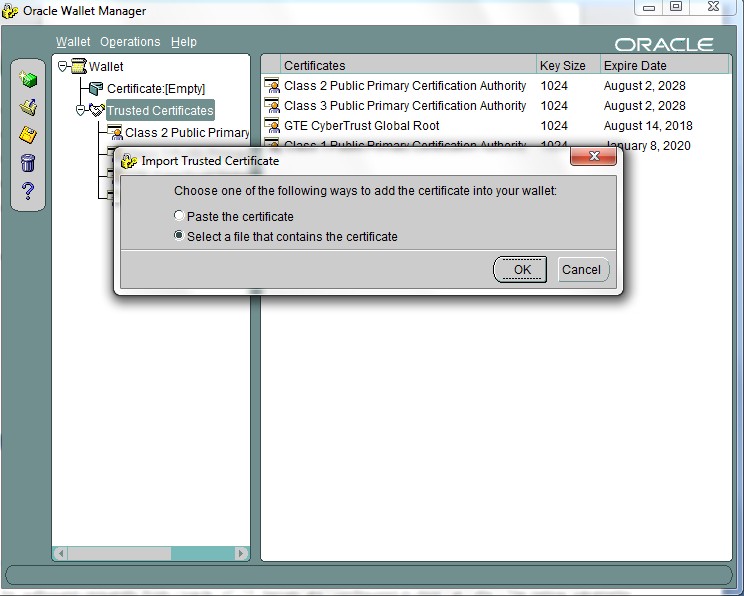Open the Help menu
This screenshot has width=744, height=596.
(184, 42)
